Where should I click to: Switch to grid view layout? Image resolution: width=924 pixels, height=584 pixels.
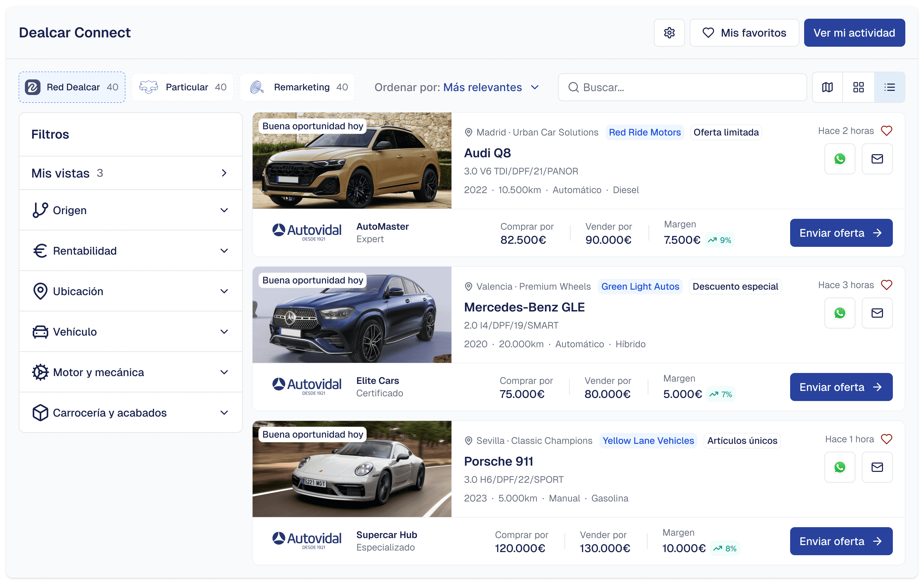[858, 87]
